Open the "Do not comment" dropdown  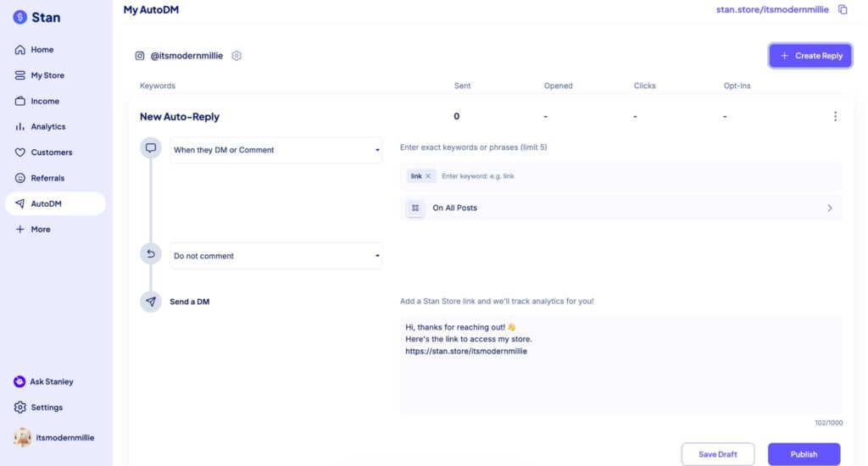point(275,256)
